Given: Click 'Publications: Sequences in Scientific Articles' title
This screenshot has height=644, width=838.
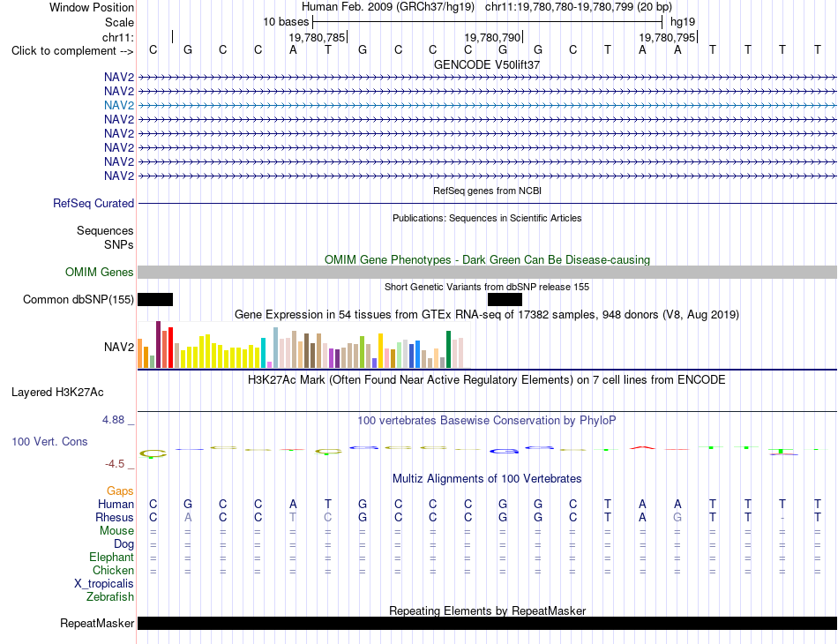Looking at the screenshot, I should pos(487,218).
